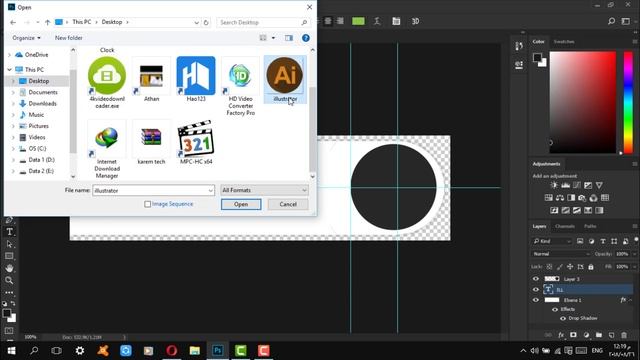Open the History panel icon
This screenshot has height=360, width=640.
tap(519, 46)
